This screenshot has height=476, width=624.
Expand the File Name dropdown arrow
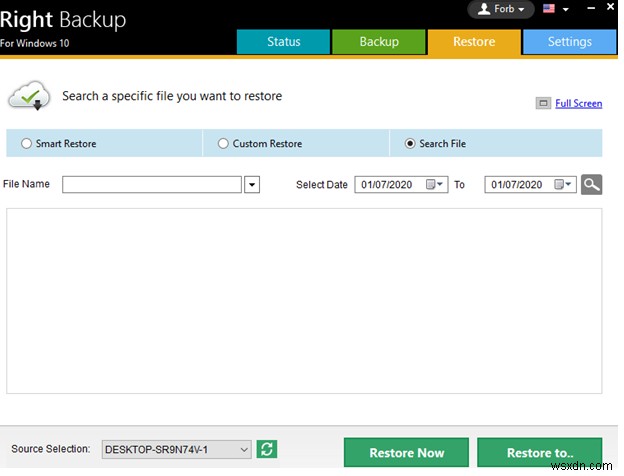tap(252, 184)
